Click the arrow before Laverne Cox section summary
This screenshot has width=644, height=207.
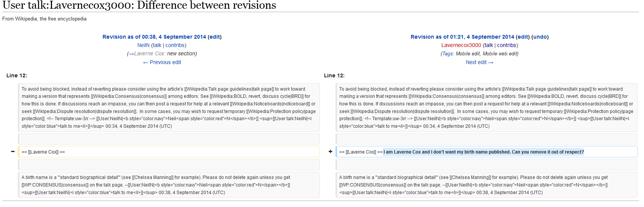pyautogui.click(x=131, y=53)
